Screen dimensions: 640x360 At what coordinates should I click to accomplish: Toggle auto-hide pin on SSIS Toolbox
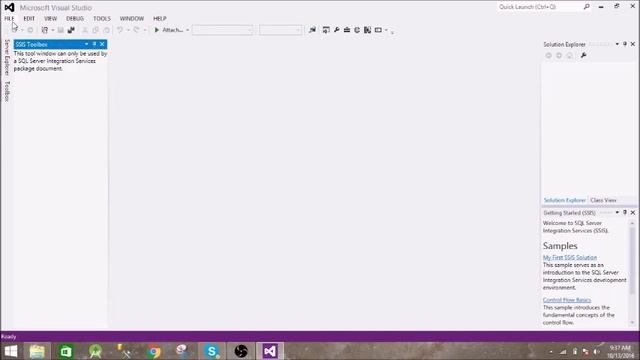[x=94, y=44]
